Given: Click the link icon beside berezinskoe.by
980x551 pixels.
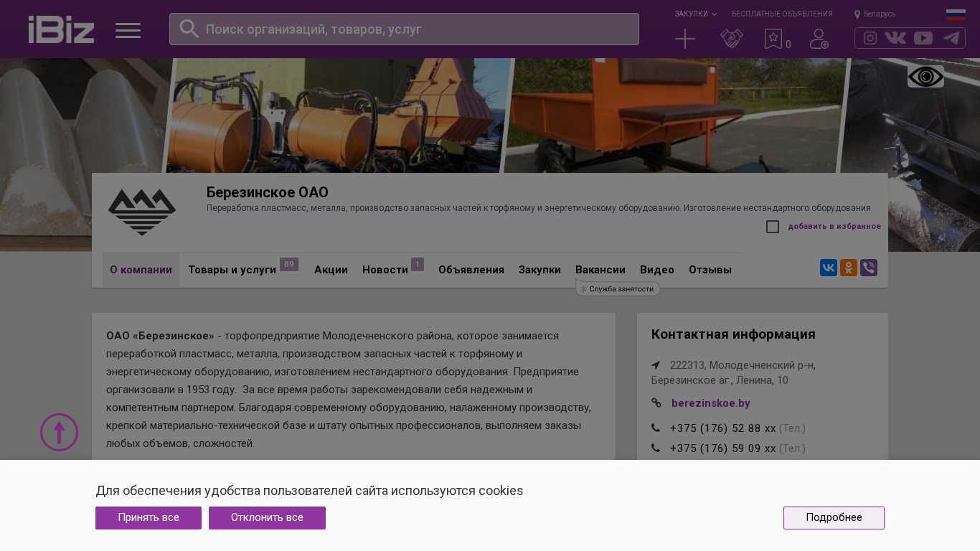Looking at the screenshot, I should (x=656, y=403).
